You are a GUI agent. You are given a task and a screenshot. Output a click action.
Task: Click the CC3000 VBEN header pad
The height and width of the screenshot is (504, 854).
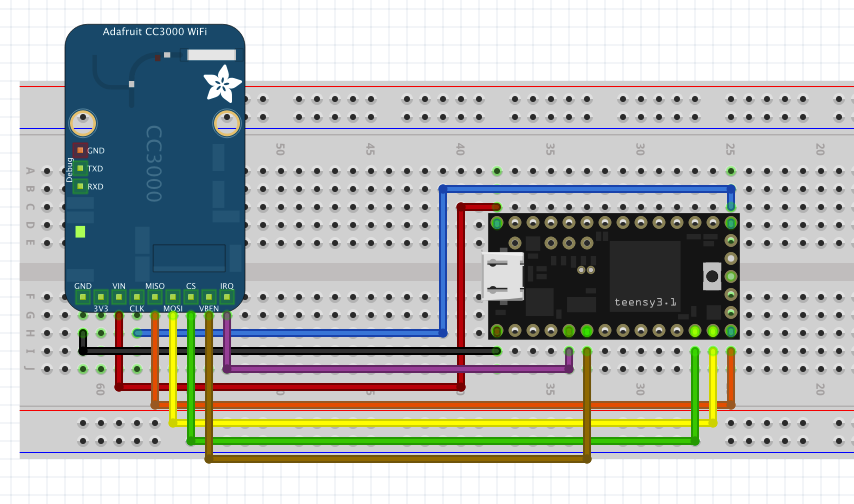(209, 297)
